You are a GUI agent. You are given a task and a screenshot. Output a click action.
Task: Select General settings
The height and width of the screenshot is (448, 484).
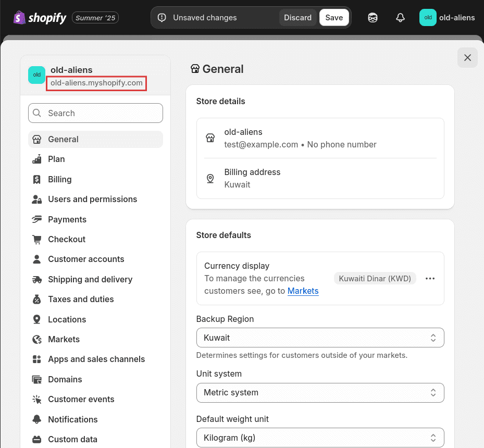95,139
